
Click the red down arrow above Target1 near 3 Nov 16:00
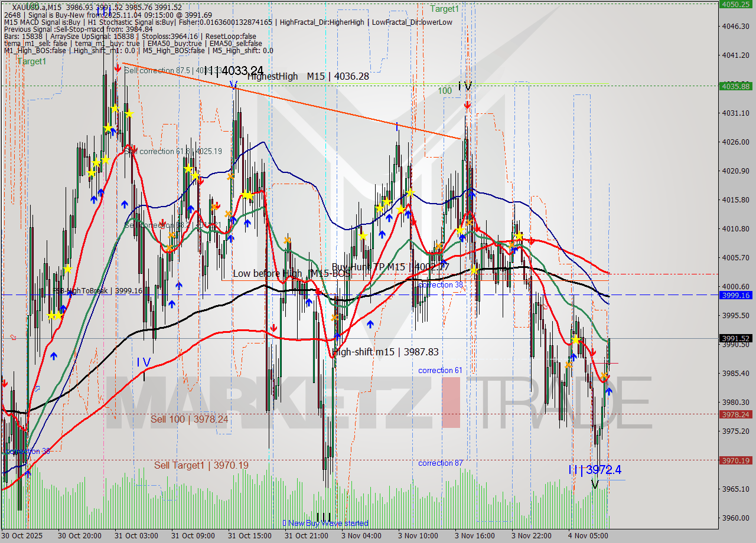(x=467, y=105)
